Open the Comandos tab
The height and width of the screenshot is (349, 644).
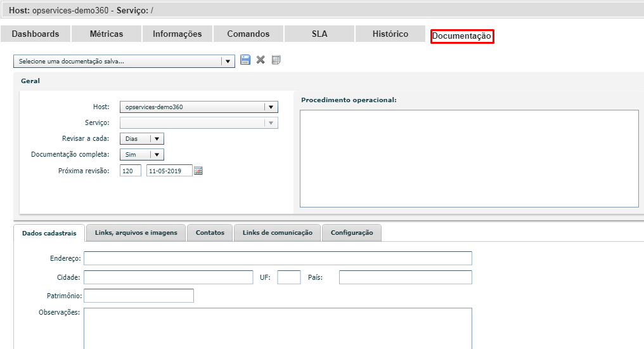[248, 34]
